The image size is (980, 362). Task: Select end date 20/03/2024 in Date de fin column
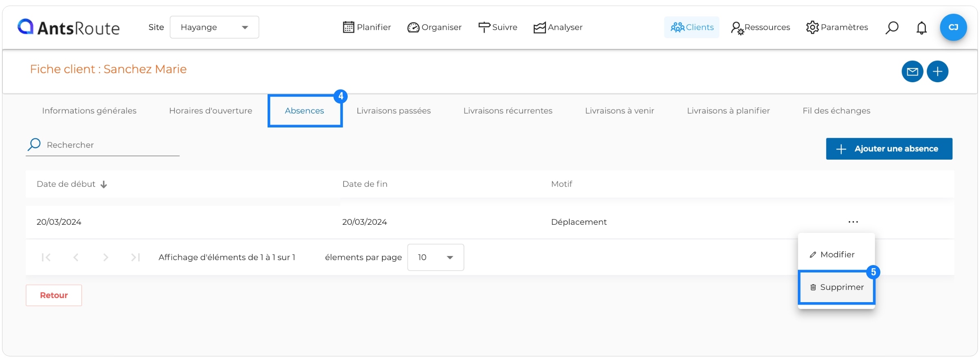coord(364,222)
